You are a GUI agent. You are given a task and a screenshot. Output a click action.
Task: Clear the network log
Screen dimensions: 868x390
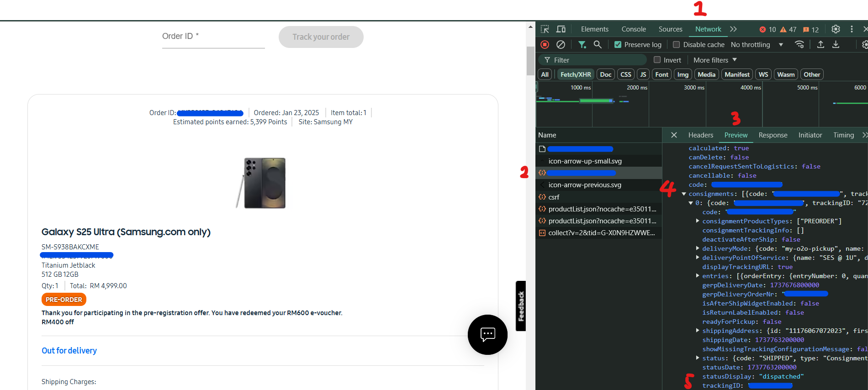click(561, 44)
